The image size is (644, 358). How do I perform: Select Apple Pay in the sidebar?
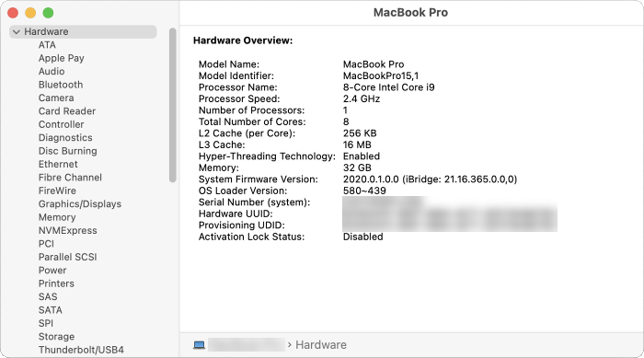tap(62, 58)
